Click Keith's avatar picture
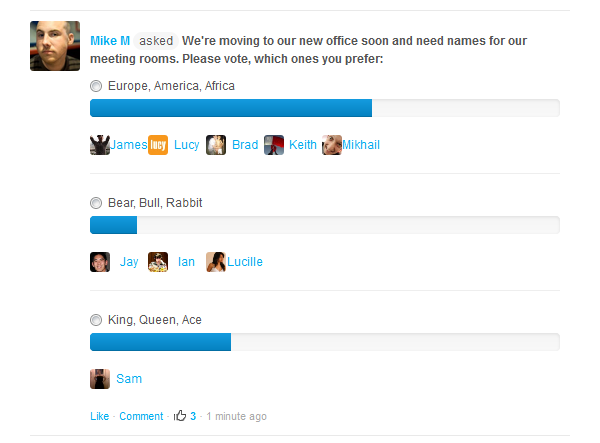600x443 pixels. pyautogui.click(x=274, y=145)
